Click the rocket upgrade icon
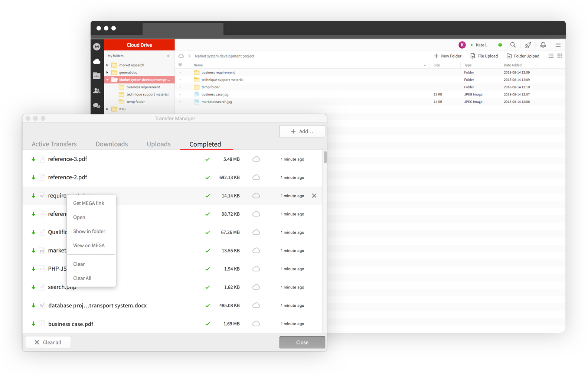588x375 pixels. point(528,45)
